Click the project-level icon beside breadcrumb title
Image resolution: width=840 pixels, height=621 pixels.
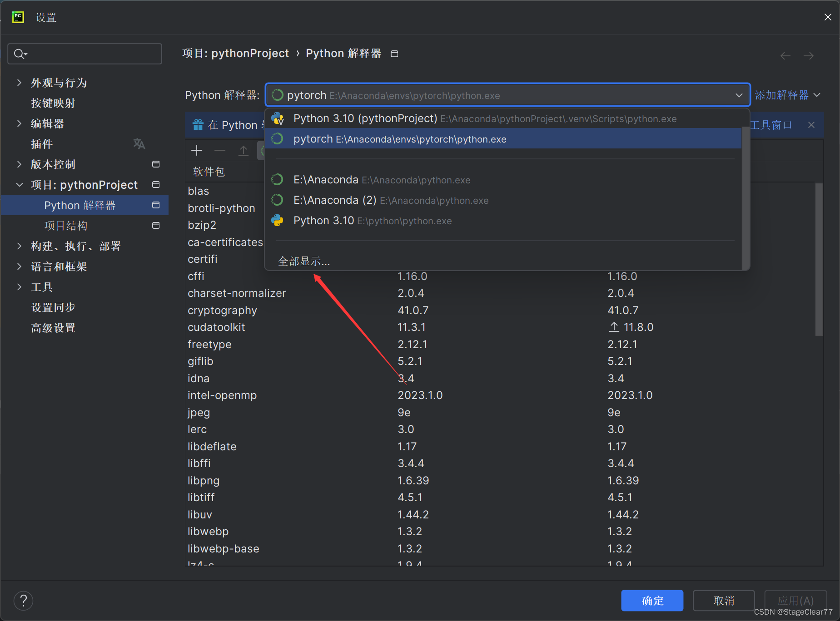394,54
